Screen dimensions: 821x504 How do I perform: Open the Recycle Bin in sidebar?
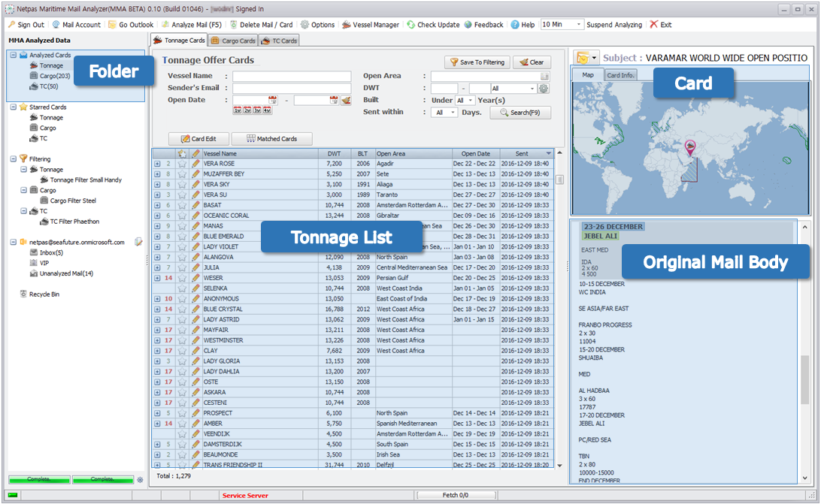click(x=44, y=294)
